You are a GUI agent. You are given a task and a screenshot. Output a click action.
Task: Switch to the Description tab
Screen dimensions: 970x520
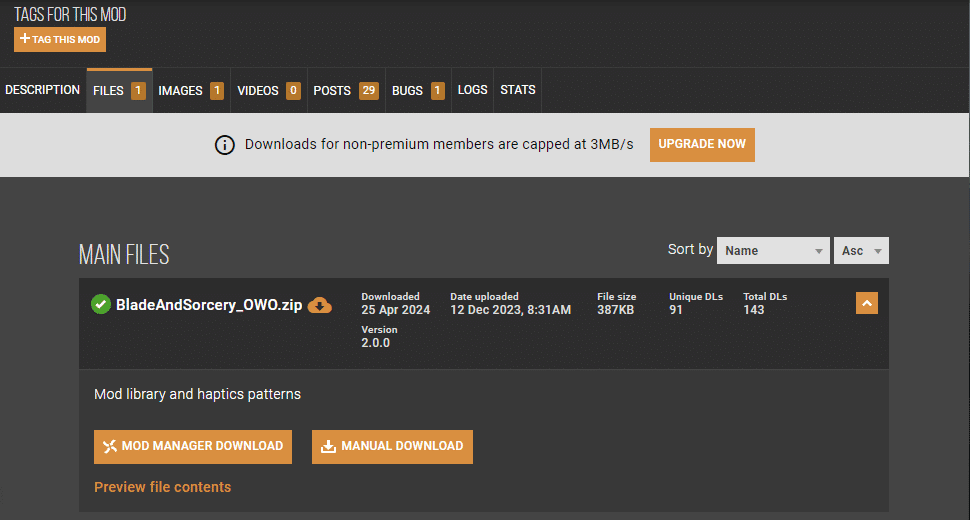tap(43, 90)
